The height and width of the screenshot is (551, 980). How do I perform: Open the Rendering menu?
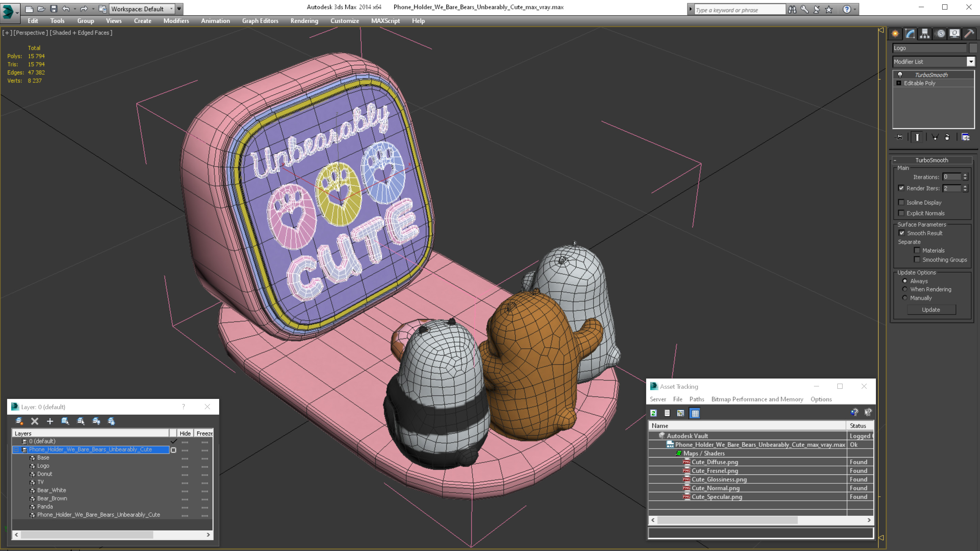304,21
